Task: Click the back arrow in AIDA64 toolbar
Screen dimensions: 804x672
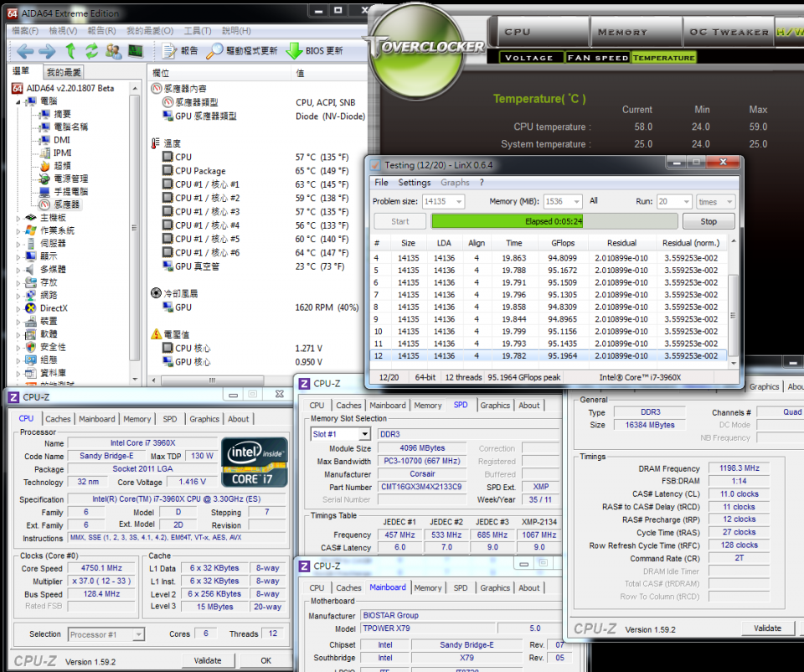Action: tap(25, 51)
